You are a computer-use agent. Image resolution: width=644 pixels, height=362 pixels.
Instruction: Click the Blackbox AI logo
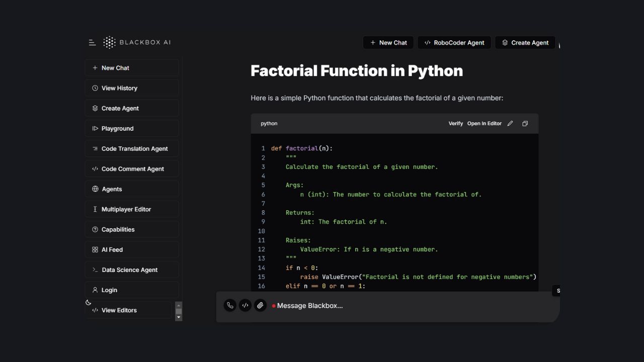(x=137, y=43)
